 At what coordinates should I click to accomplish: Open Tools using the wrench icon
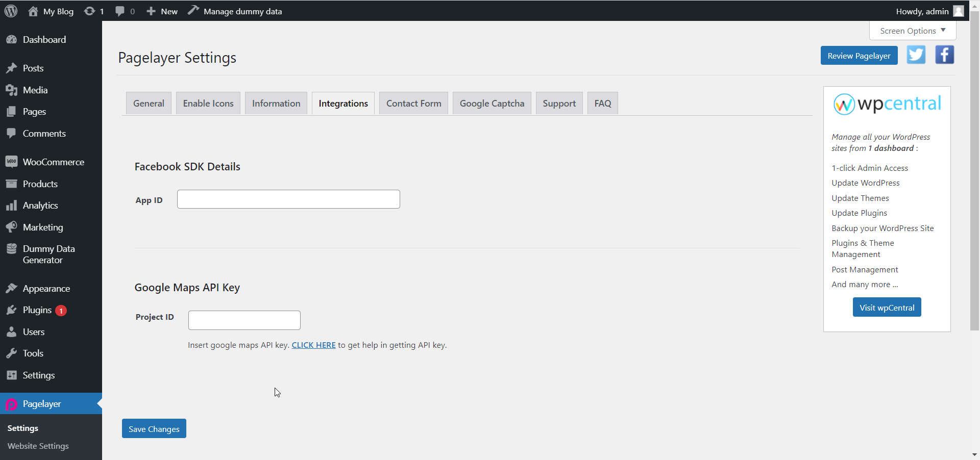coord(12,353)
